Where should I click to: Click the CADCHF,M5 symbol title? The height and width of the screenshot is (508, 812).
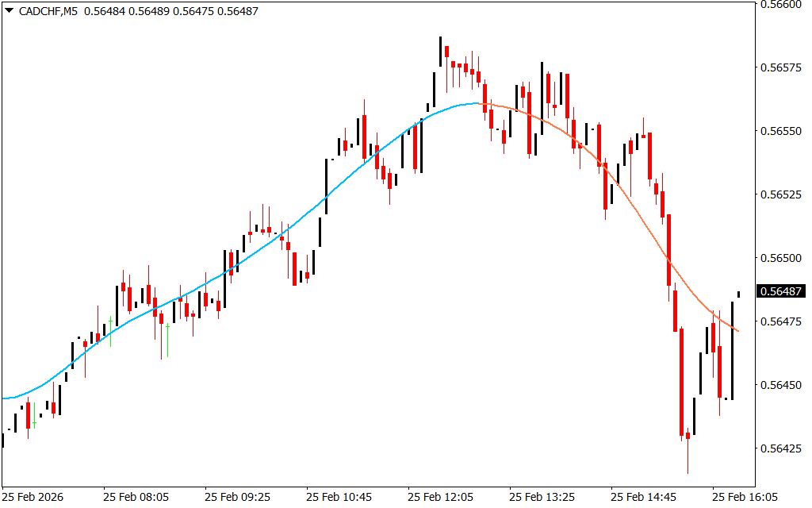tap(48, 11)
